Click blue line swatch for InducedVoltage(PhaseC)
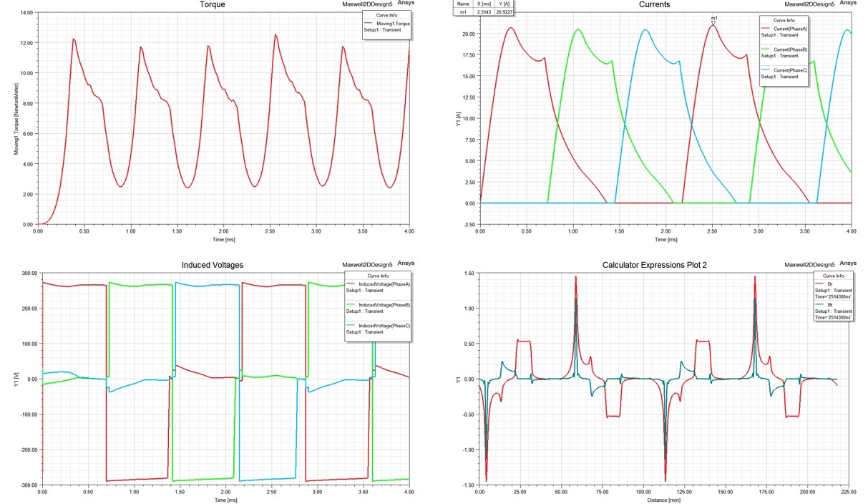The width and height of the screenshot is (868, 504). point(351,326)
